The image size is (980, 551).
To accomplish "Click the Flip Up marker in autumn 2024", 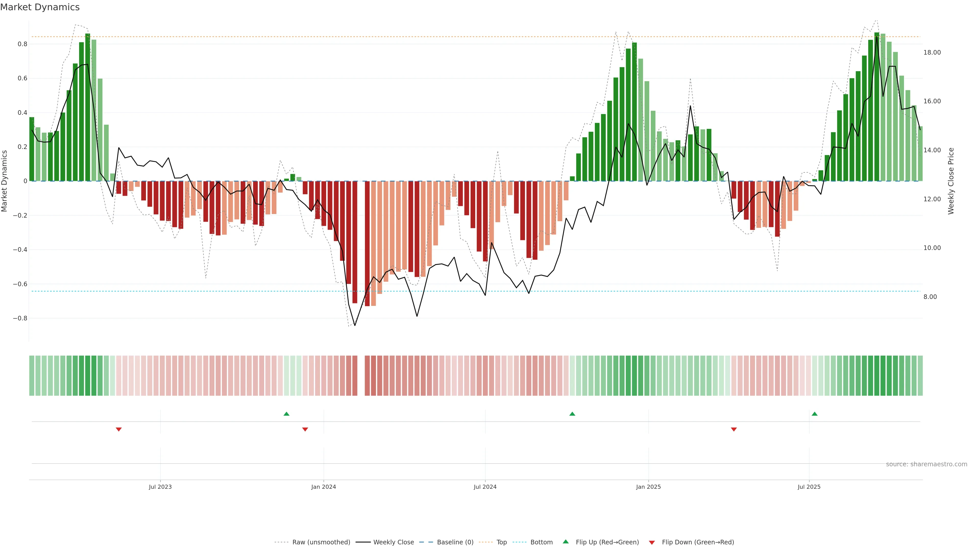I will [572, 414].
